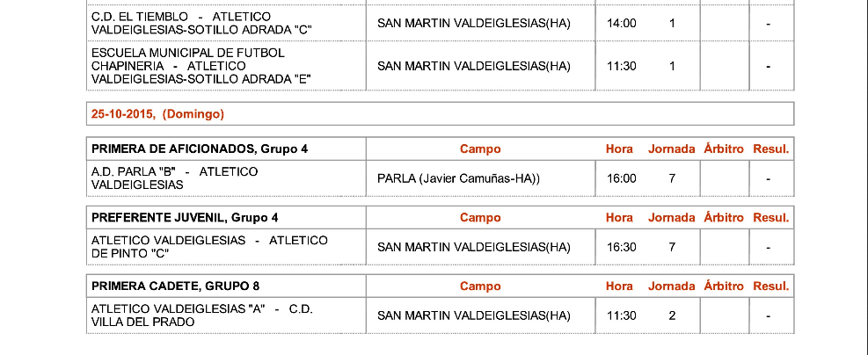Click the Hora header in Primera de Aficionados table

tap(619, 149)
